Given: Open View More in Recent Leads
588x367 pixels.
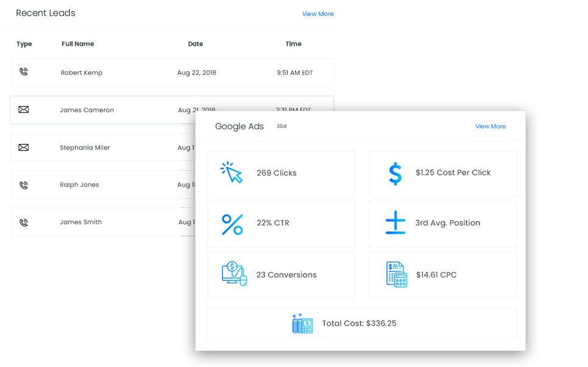Looking at the screenshot, I should coord(318,14).
